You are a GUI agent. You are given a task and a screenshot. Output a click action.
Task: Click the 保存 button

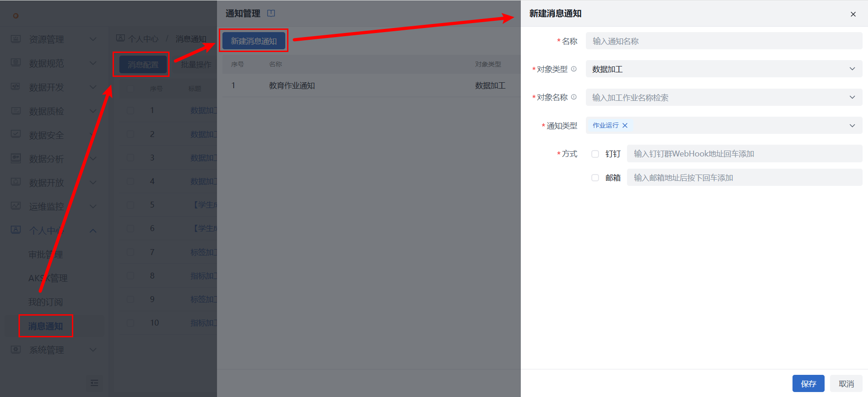pyautogui.click(x=808, y=383)
